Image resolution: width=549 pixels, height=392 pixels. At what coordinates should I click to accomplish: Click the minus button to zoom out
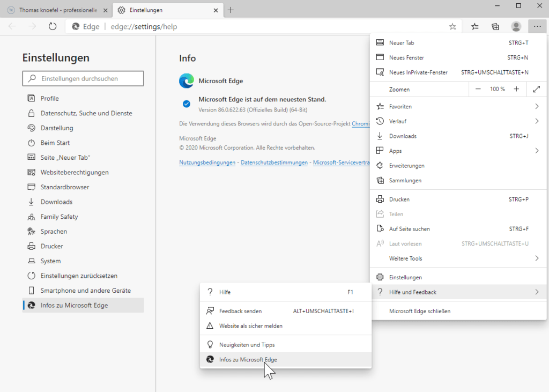click(478, 90)
